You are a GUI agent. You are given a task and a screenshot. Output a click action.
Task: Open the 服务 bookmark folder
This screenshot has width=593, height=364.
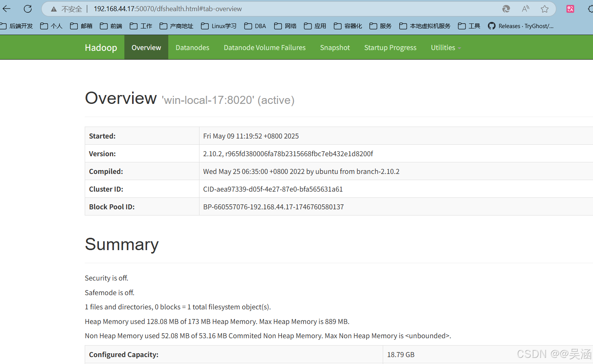(x=380, y=26)
